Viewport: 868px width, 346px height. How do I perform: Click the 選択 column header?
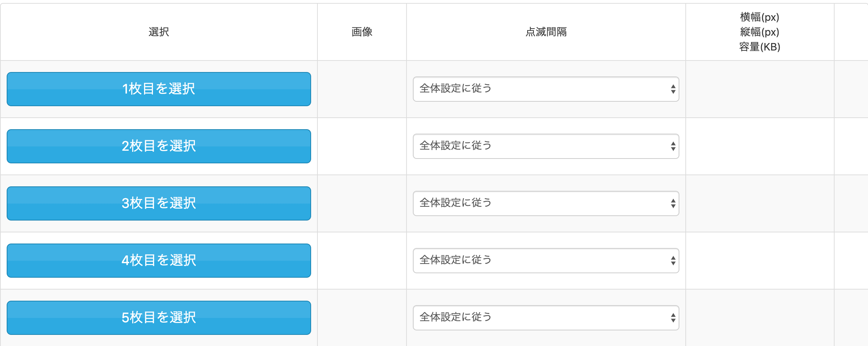[x=159, y=32]
